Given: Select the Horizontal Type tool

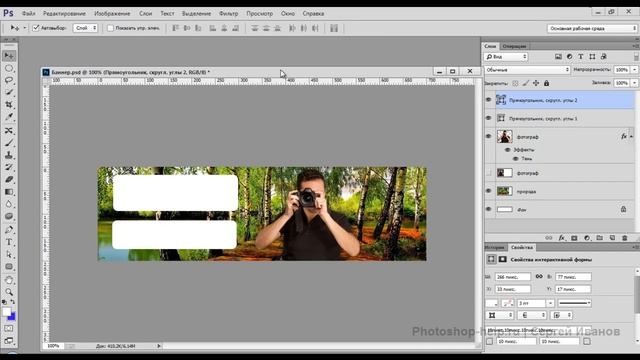Looking at the screenshot, I should click(x=9, y=242).
